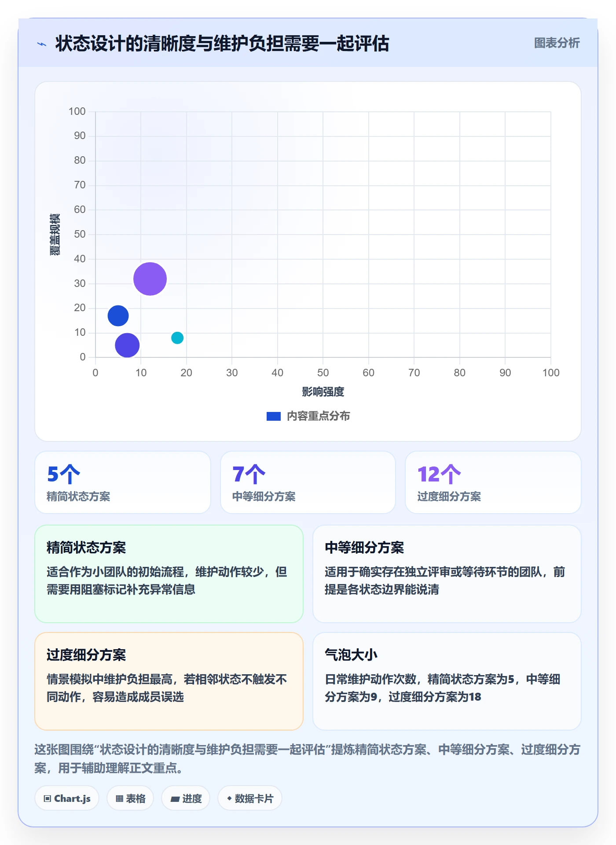Click the small cyan bubble on the chart
The image size is (616, 845).
coord(177,338)
